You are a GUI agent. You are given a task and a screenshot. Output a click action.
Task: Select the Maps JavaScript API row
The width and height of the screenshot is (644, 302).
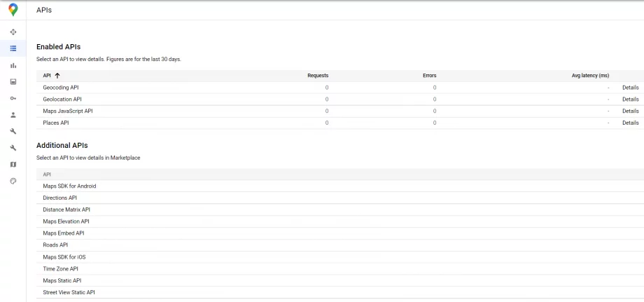[340, 111]
